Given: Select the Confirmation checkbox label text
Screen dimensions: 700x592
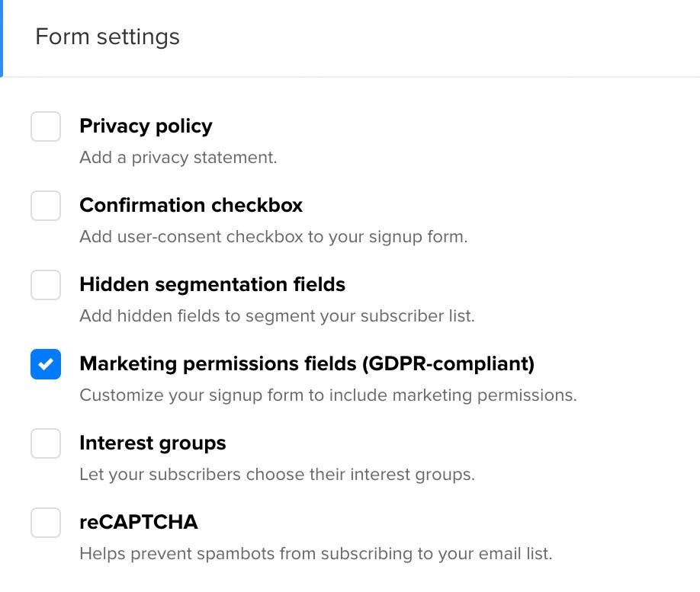Looking at the screenshot, I should pyautogui.click(x=191, y=205).
